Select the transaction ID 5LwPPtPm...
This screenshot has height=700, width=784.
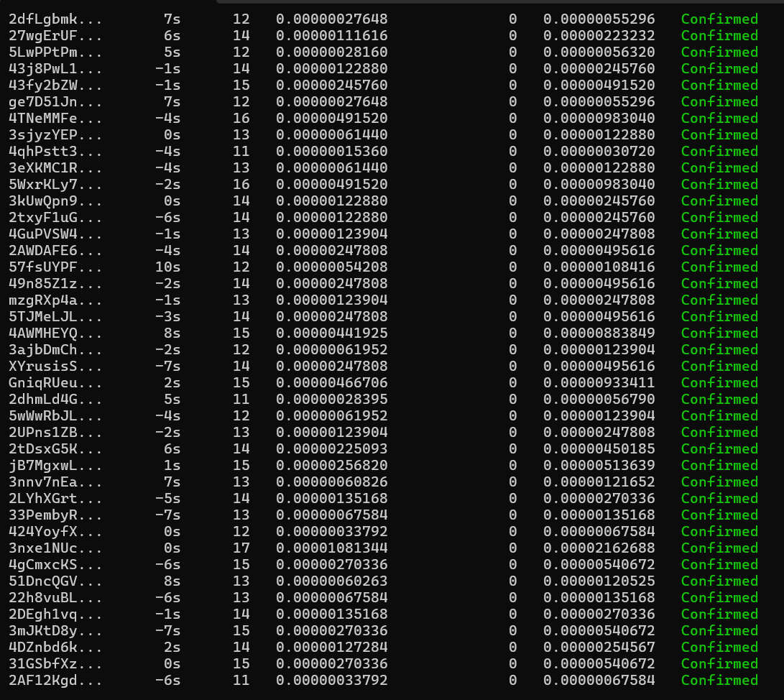tap(55, 52)
